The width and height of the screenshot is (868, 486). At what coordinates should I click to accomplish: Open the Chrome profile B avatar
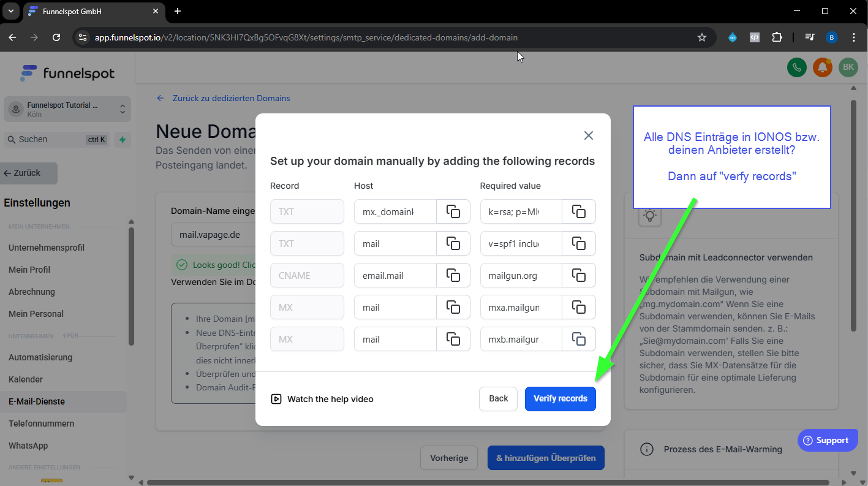click(831, 37)
